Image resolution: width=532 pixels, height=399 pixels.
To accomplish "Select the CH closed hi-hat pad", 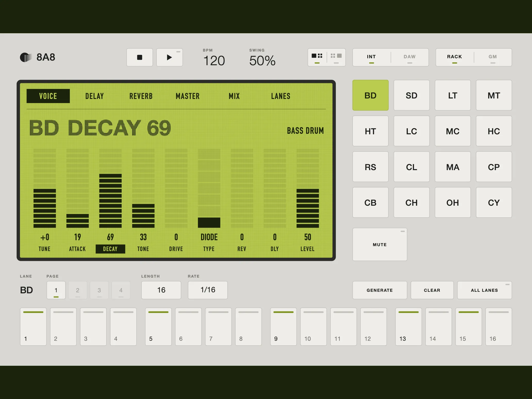I will coord(412,202).
